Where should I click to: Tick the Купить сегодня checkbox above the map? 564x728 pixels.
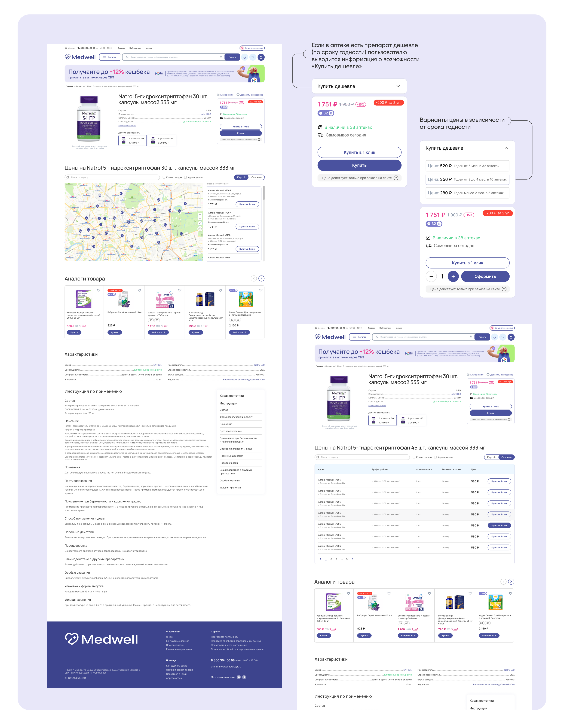[164, 177]
